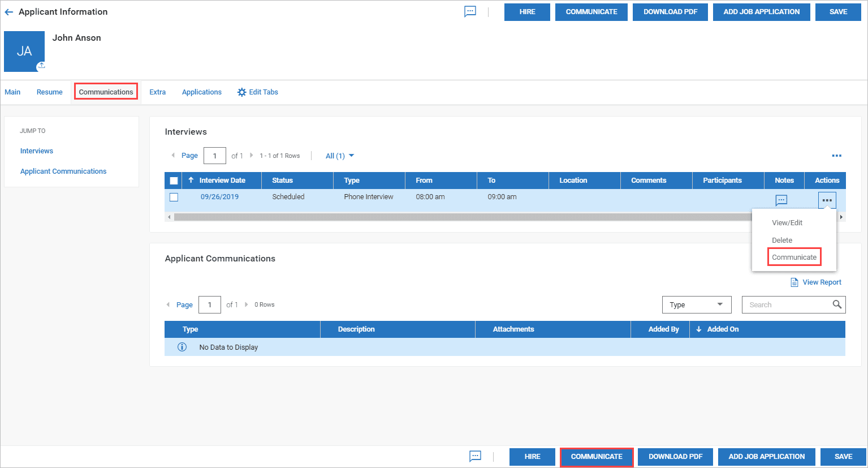Click the bottom HIRE button
The image size is (868, 468).
(532, 457)
